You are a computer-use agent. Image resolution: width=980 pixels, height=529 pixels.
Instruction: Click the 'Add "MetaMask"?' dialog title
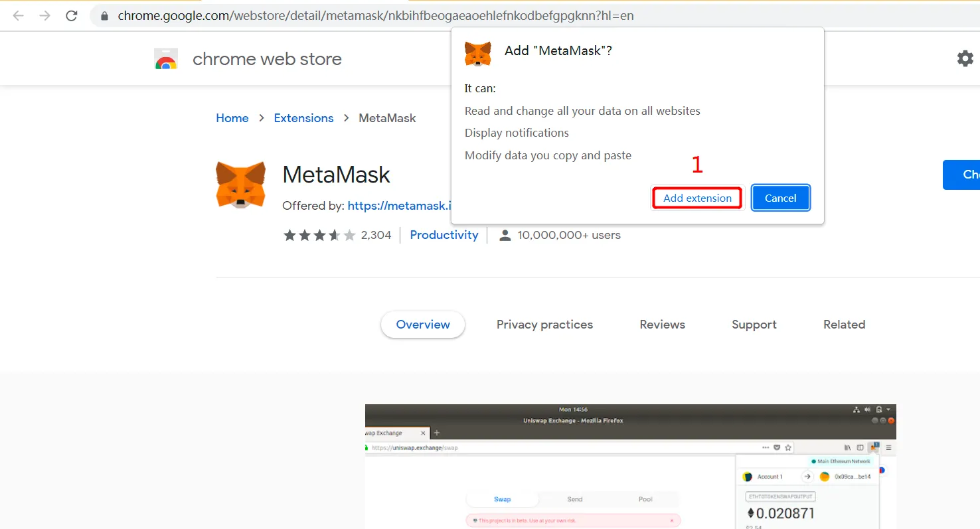tap(558, 50)
